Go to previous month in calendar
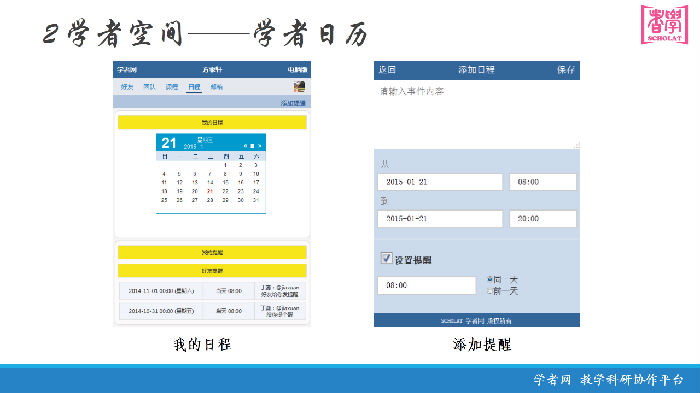This screenshot has width=700, height=393. [x=245, y=146]
